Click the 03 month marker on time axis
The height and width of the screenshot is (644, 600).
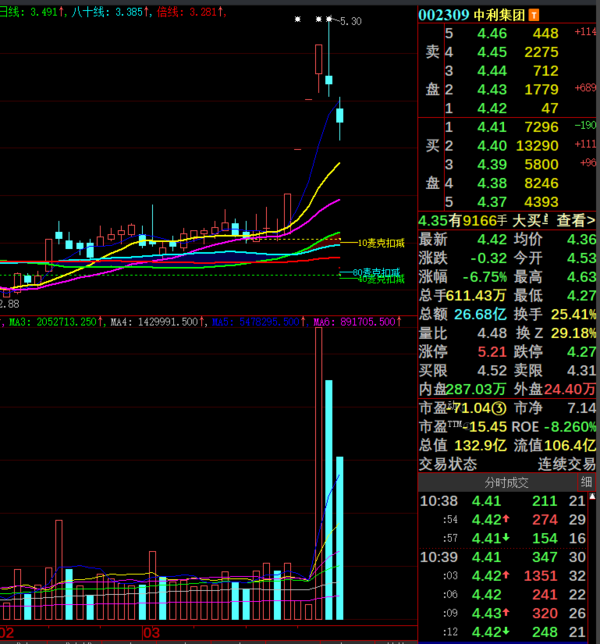pyautogui.click(x=152, y=634)
